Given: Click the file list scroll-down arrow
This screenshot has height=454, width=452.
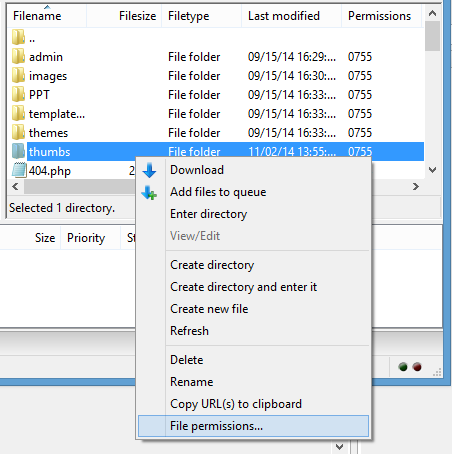Looking at the screenshot, I should click(x=433, y=170).
